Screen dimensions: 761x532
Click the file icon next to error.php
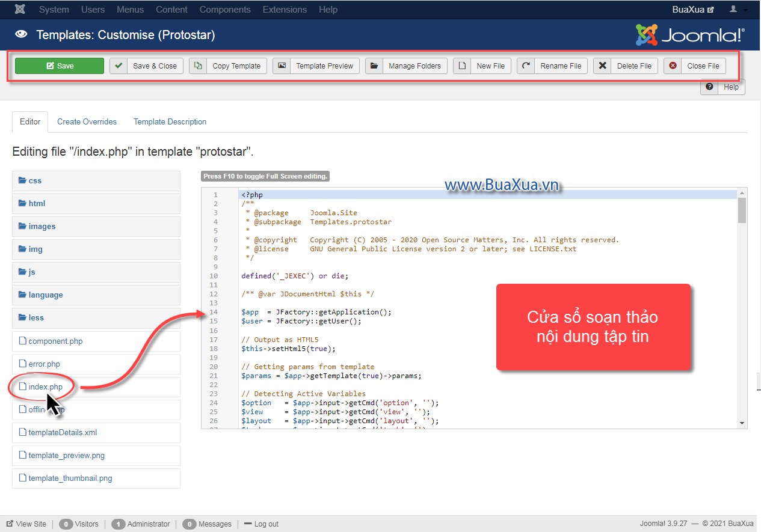click(x=23, y=364)
